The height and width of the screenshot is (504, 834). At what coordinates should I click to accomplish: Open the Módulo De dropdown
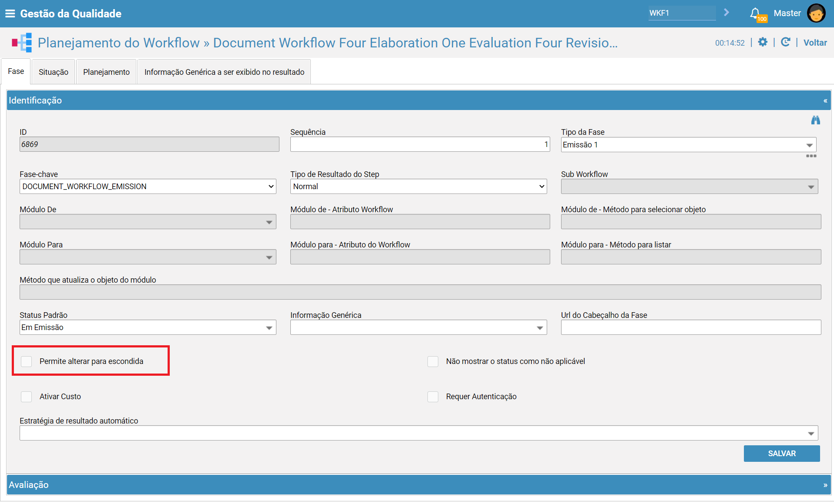[x=269, y=222]
